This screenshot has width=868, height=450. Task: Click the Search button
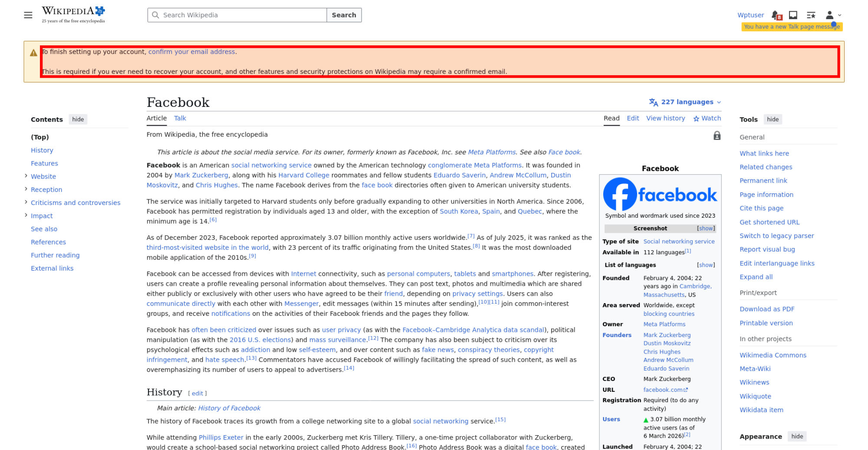point(344,15)
